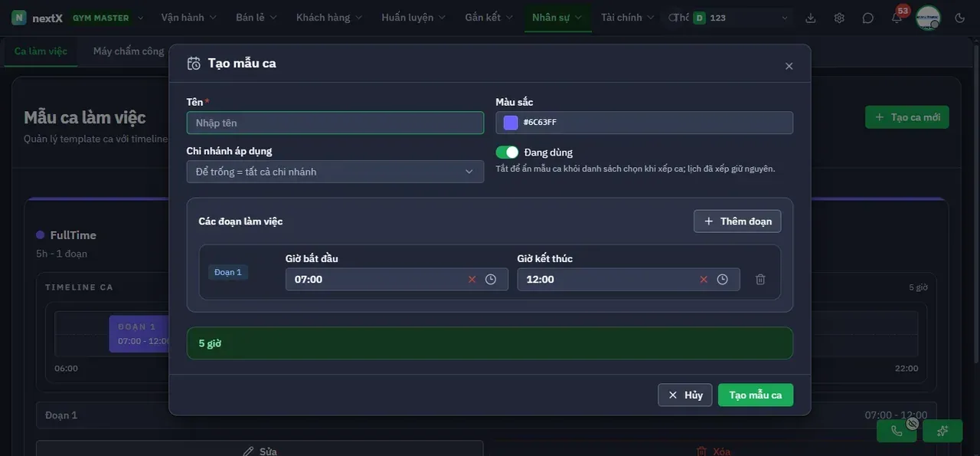The height and width of the screenshot is (456, 980).
Task: Click the Tạo mẫu ca button
Action: tap(756, 395)
